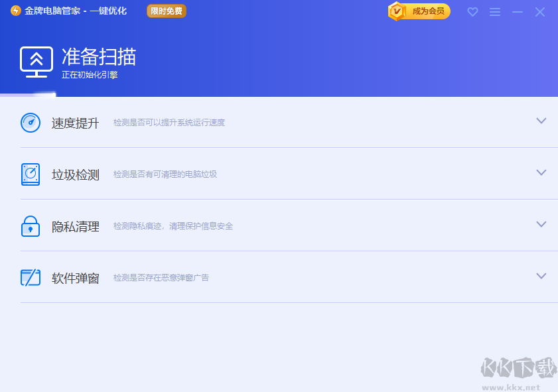The image size is (558, 392).
Task: Click the lightning logo in the title bar
Action: [x=15, y=11]
